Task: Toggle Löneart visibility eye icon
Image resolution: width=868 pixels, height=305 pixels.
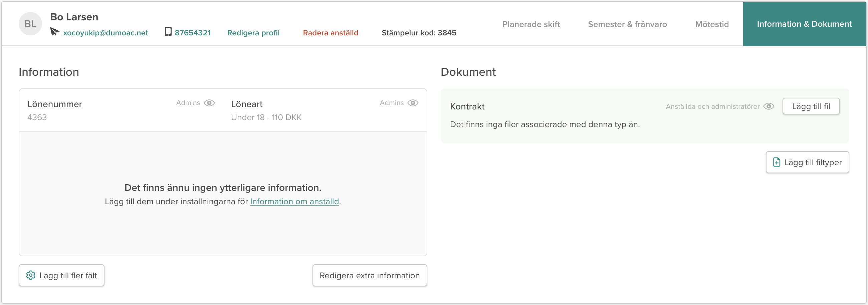Action: pos(413,103)
